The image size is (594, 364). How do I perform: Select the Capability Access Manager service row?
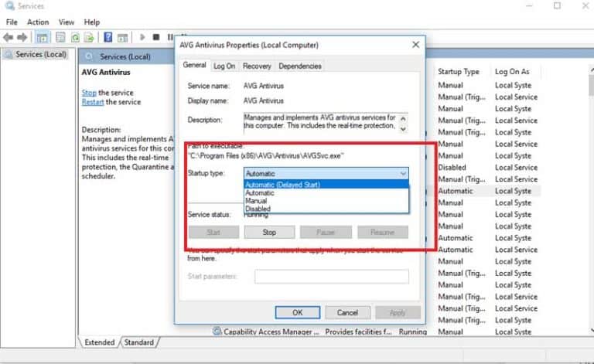[x=375, y=332]
